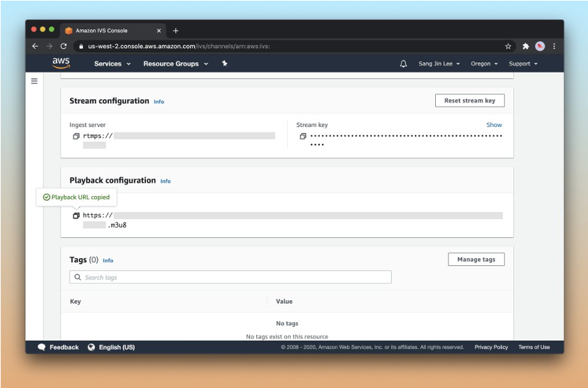Click the Value column header

[x=284, y=301]
